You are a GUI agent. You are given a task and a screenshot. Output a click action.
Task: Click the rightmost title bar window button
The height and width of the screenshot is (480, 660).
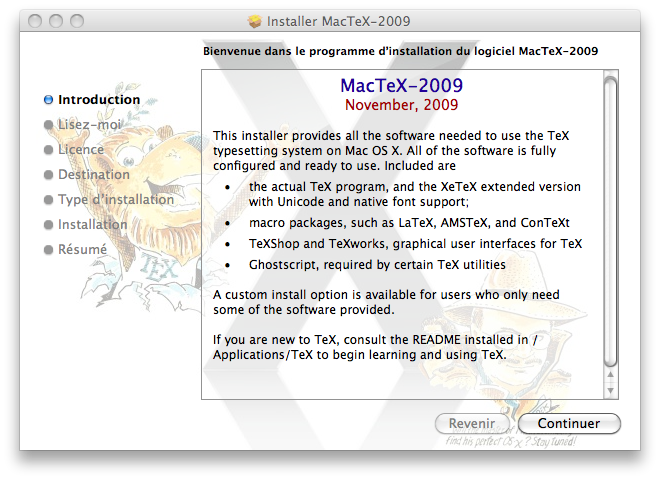pyautogui.click(x=77, y=21)
